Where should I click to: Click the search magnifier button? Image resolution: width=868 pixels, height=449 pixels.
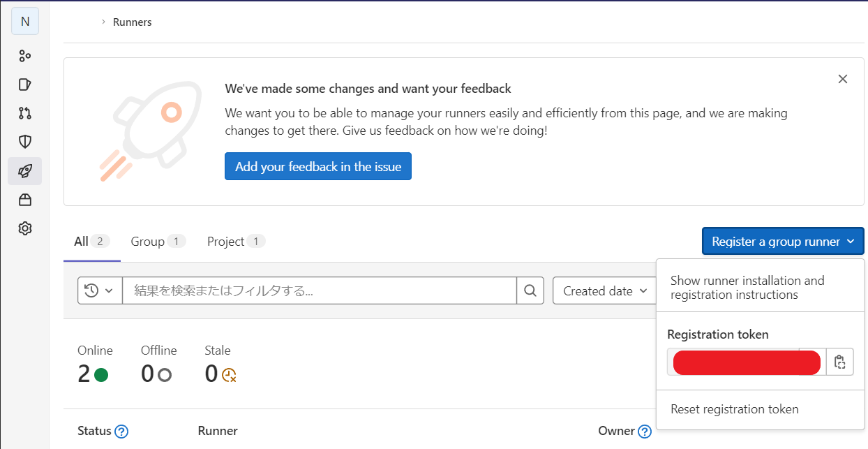coord(530,290)
